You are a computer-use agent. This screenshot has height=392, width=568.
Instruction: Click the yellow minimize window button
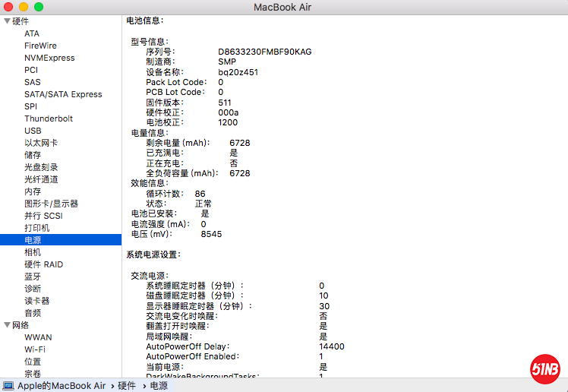pyautogui.click(x=24, y=7)
